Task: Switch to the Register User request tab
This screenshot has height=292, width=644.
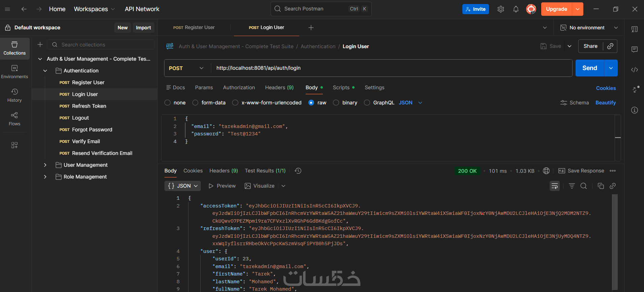Action: [194, 28]
